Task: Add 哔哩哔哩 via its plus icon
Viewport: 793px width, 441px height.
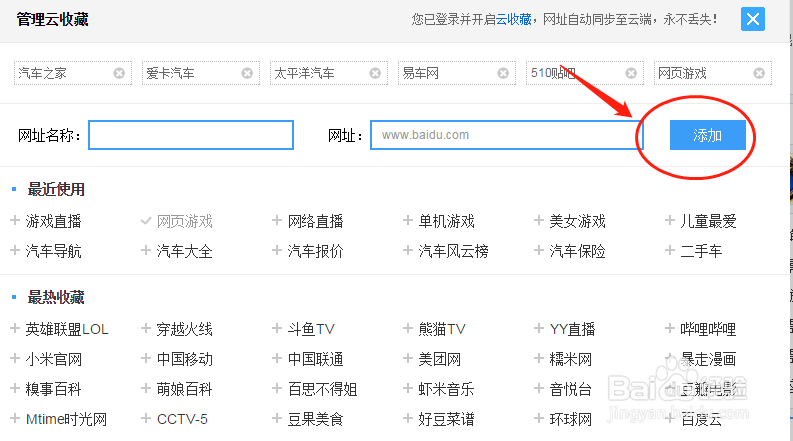Action: [670, 329]
